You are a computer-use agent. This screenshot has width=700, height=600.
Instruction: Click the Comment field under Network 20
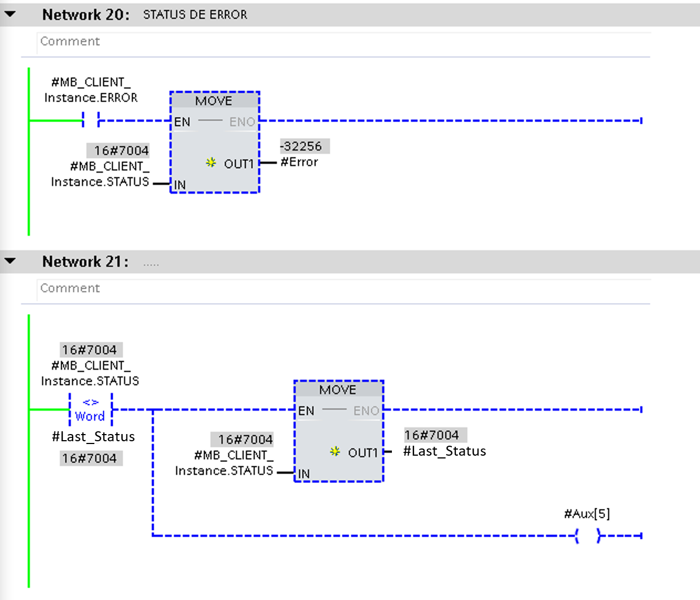point(70,41)
